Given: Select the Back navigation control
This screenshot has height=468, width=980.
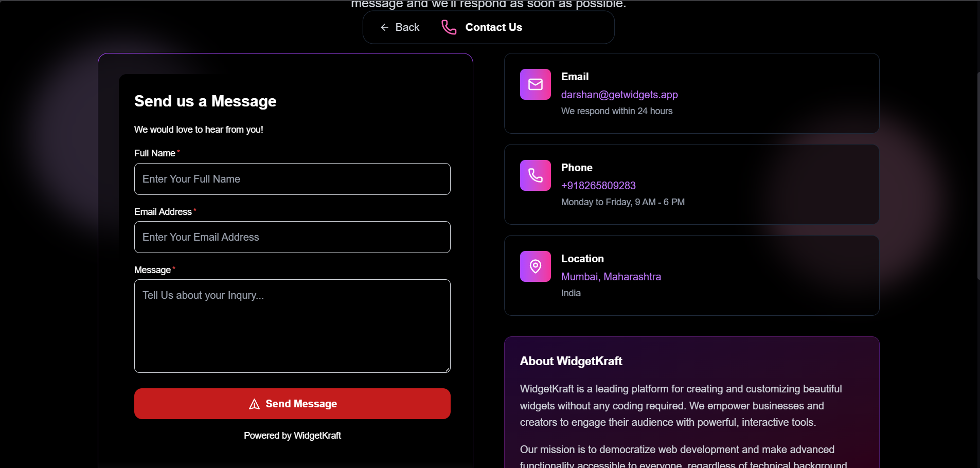Looking at the screenshot, I should click(400, 27).
